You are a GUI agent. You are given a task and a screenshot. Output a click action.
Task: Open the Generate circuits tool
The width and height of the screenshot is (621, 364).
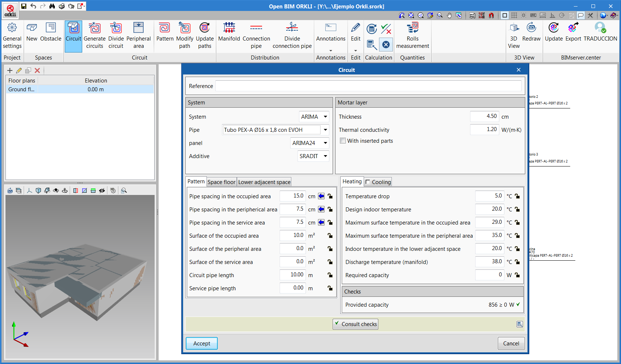pos(95,35)
